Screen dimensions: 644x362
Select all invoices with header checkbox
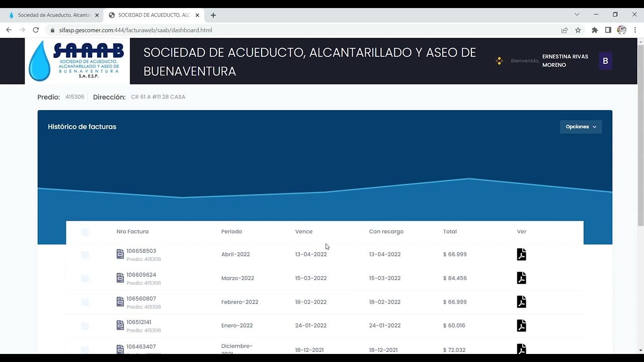coord(85,232)
